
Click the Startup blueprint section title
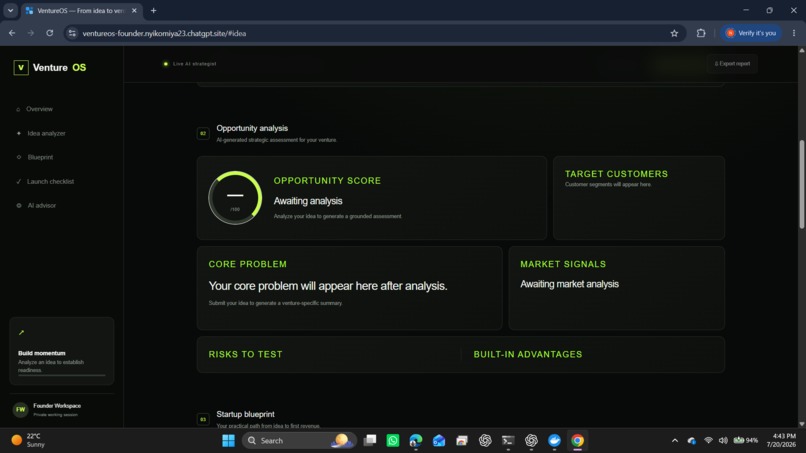click(245, 414)
